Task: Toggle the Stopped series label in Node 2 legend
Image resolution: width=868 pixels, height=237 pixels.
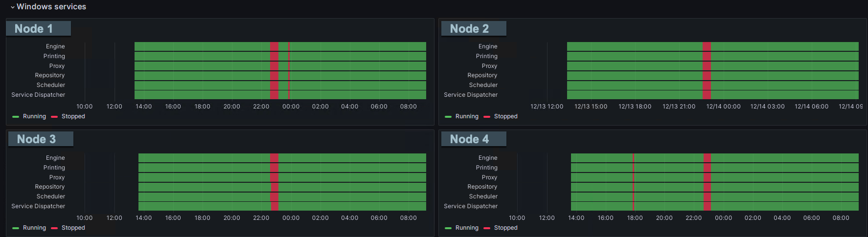Action: pos(505,116)
